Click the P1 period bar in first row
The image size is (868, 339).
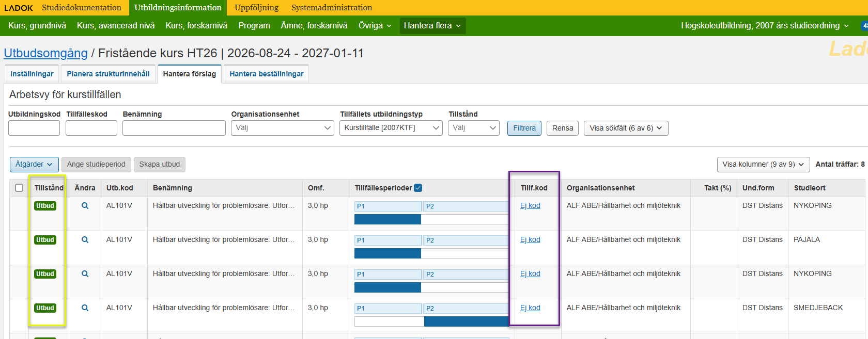point(388,206)
